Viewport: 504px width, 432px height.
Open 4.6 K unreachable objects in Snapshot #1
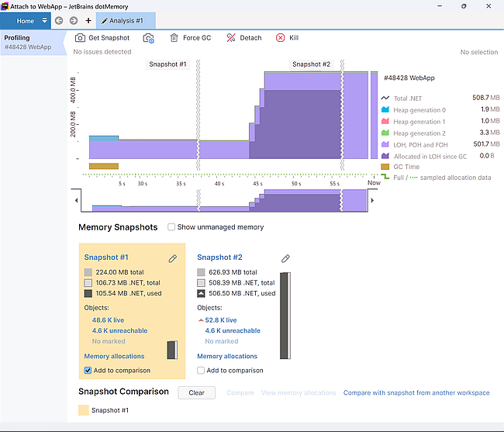pos(119,330)
